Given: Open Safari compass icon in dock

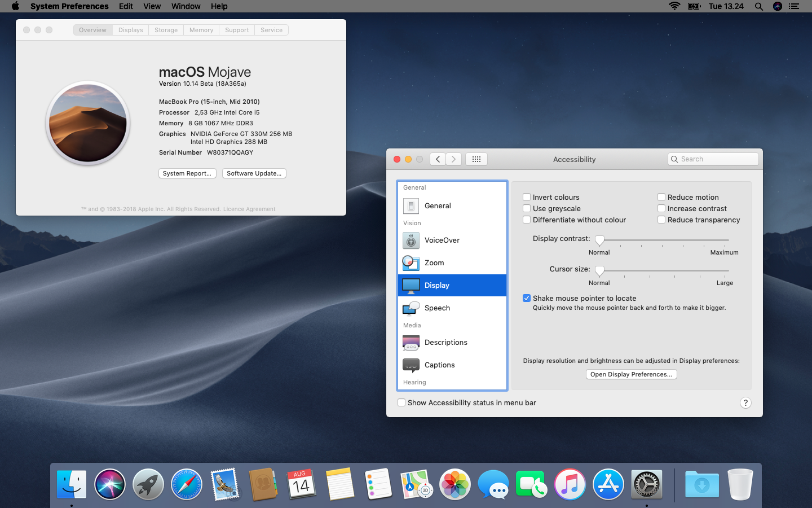Looking at the screenshot, I should coord(187,484).
